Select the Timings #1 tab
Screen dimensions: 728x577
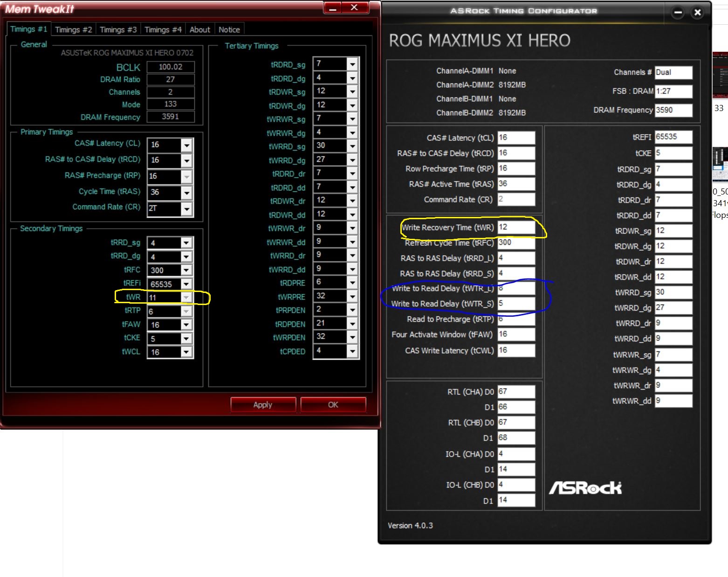pos(28,29)
